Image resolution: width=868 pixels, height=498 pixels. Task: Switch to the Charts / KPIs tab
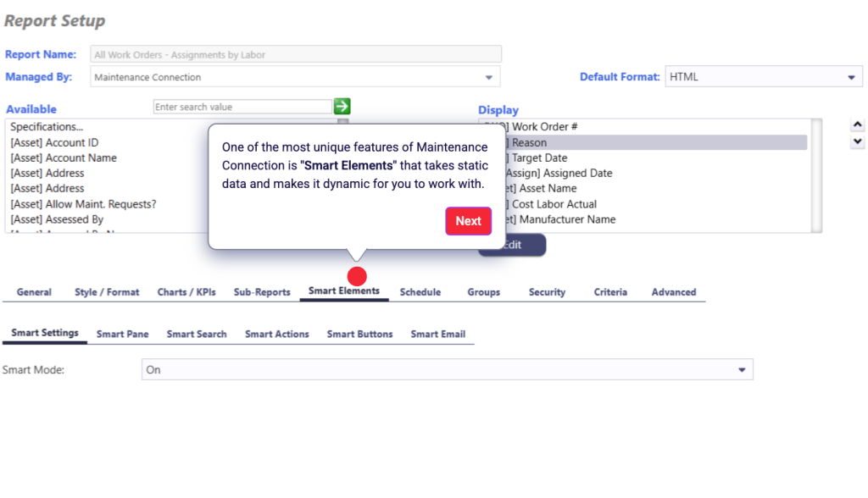point(186,291)
